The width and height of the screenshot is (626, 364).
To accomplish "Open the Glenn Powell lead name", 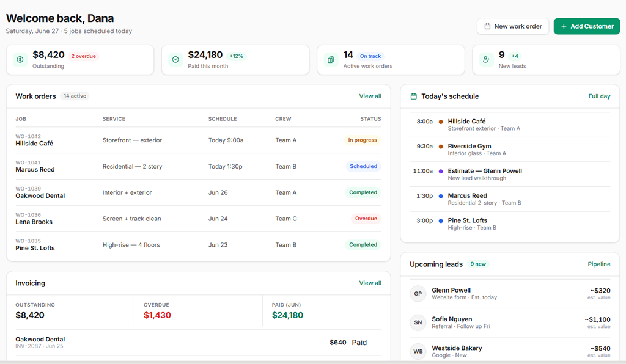I will [x=451, y=290].
